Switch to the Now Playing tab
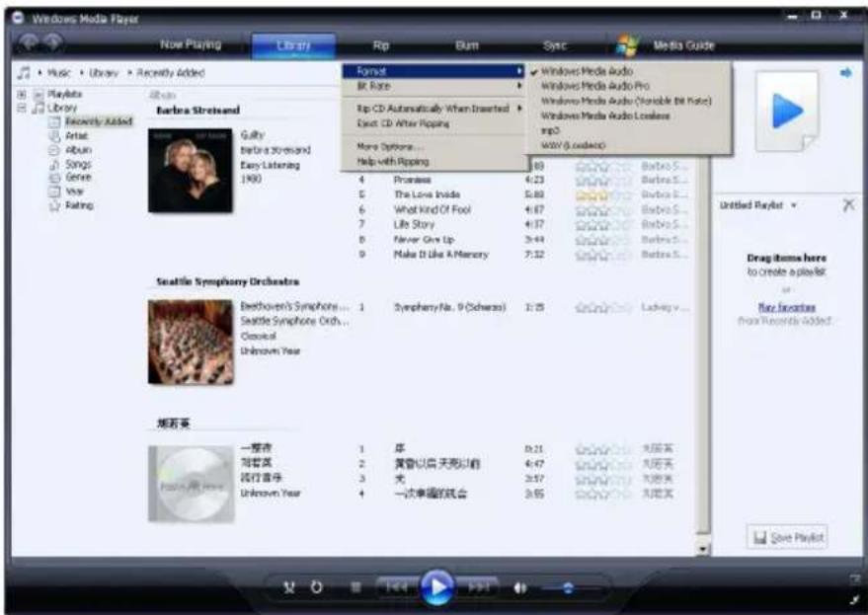Image resolution: width=868 pixels, height=615 pixels. [191, 44]
